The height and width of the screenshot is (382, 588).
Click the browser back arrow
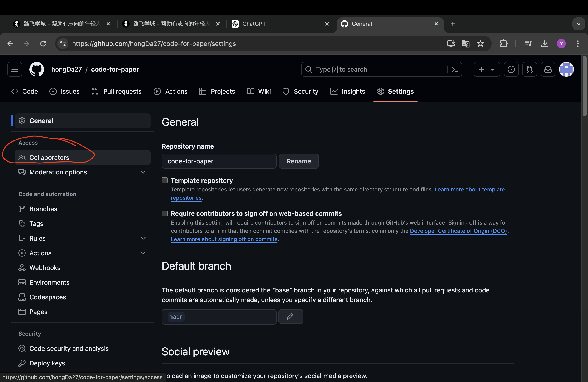pos(10,44)
